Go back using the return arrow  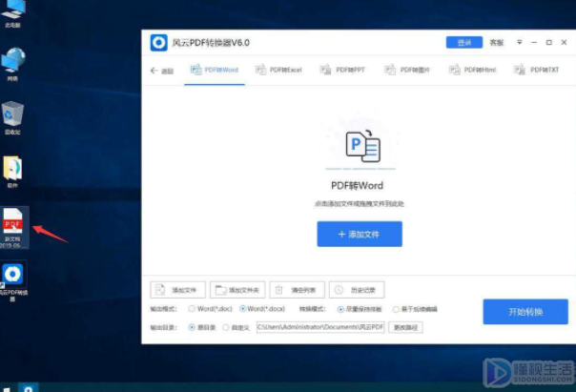tap(161, 71)
